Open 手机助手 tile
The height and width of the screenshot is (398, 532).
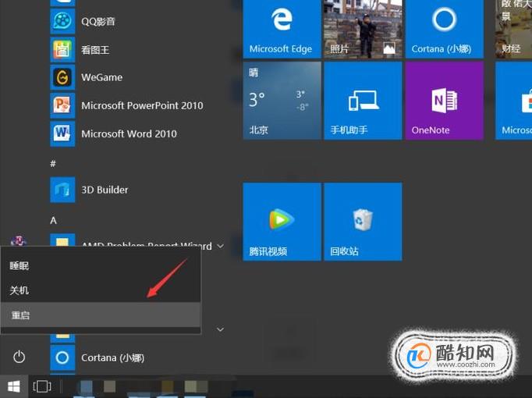[363, 101]
